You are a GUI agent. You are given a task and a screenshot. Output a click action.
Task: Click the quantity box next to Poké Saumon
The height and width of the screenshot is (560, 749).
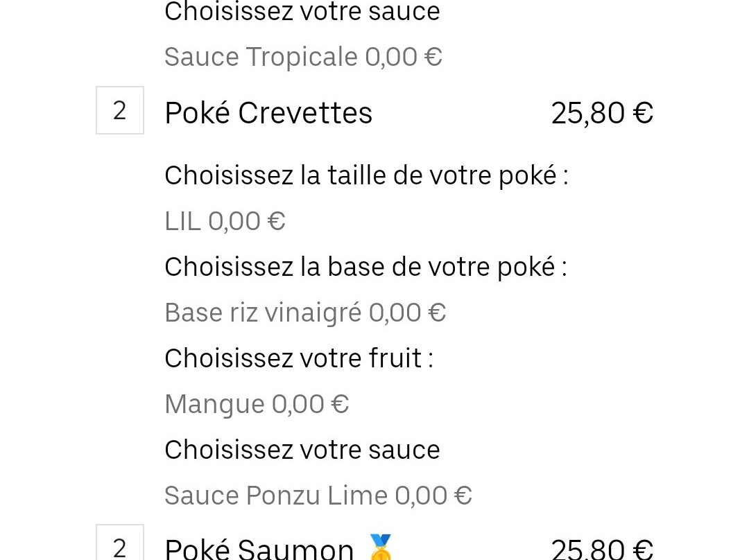(x=120, y=543)
